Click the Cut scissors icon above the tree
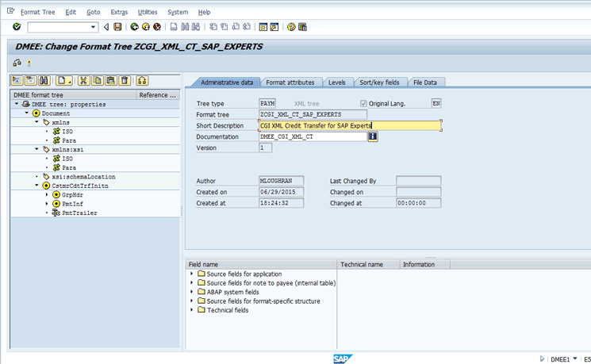The width and height of the screenshot is (591, 364). tap(82, 81)
